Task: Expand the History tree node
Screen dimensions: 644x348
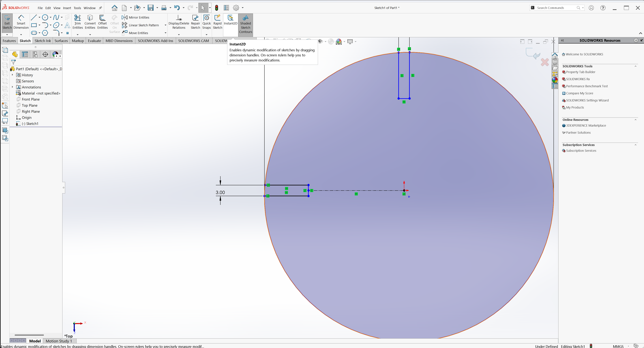Action: [12, 75]
